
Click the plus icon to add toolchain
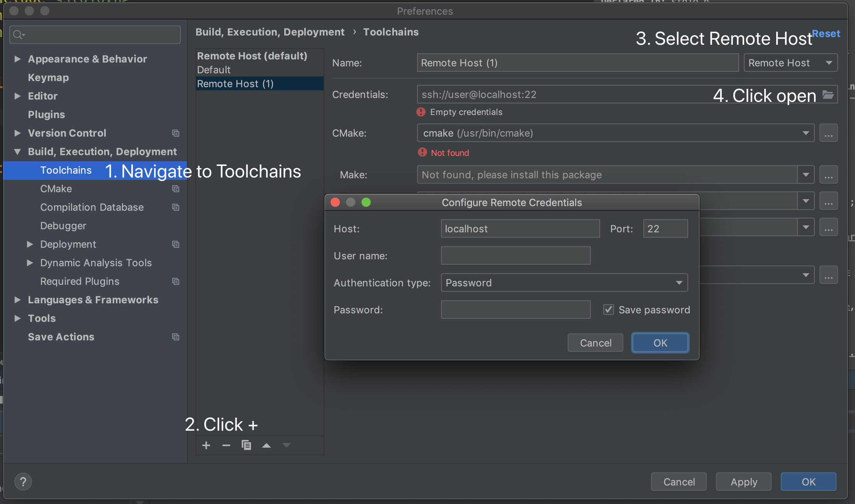(206, 445)
